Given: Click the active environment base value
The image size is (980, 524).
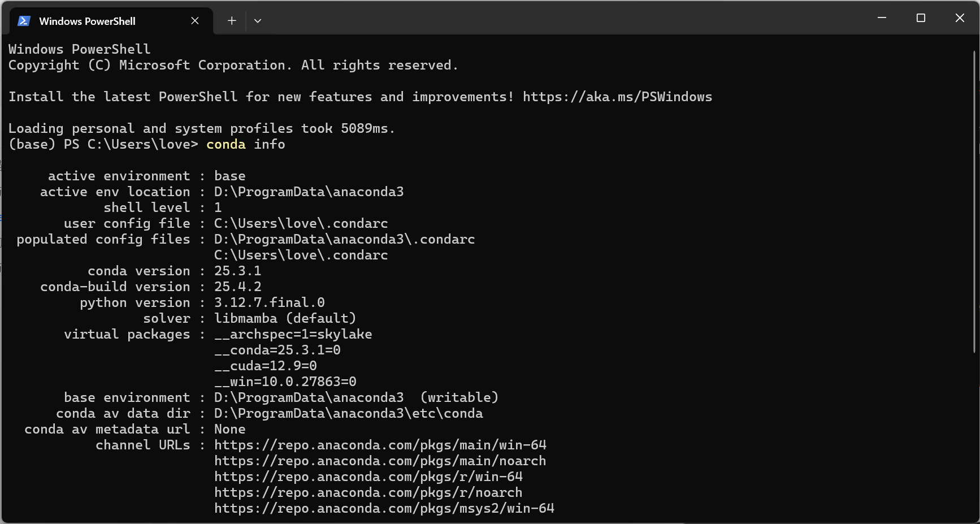Looking at the screenshot, I should (x=229, y=176).
